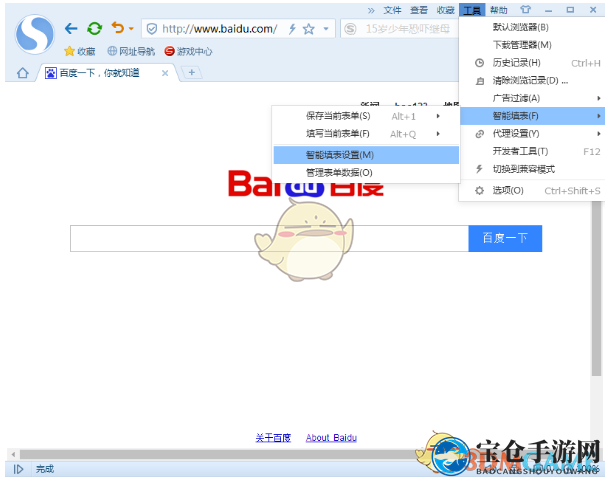
Task: Refresh the page with green arrows icon
Action: pyautogui.click(x=94, y=28)
